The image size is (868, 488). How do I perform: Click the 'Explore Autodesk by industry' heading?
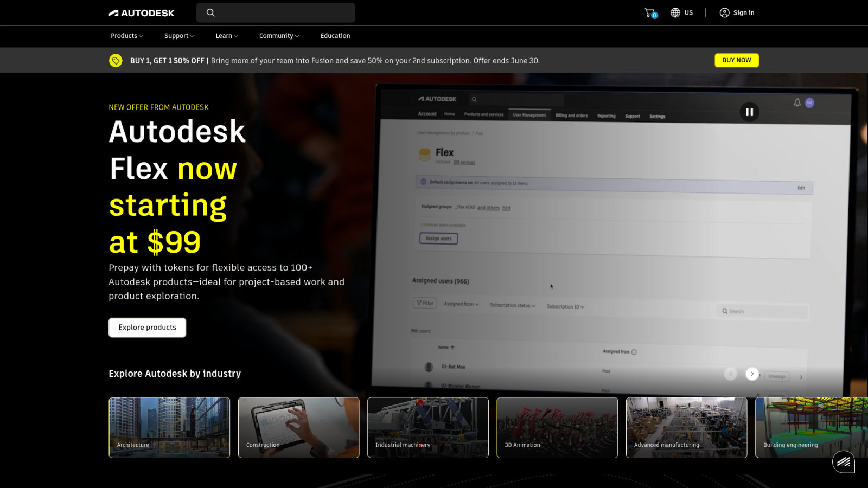pyautogui.click(x=175, y=374)
